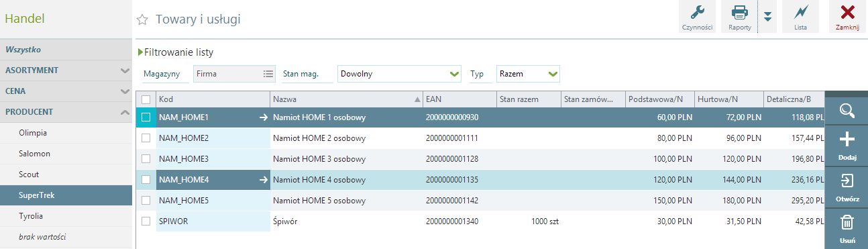Viewport: 868px width, 249px height.
Task: Delete item with Usuń trash icon
Action: point(847,228)
